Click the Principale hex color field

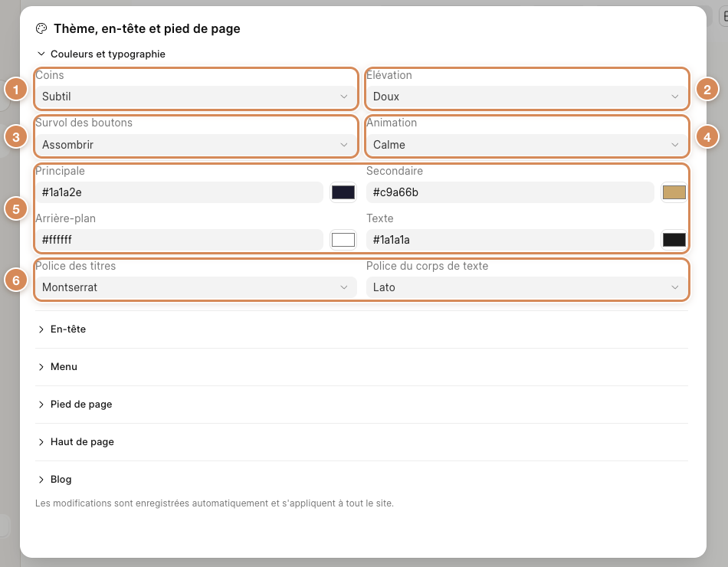179,192
